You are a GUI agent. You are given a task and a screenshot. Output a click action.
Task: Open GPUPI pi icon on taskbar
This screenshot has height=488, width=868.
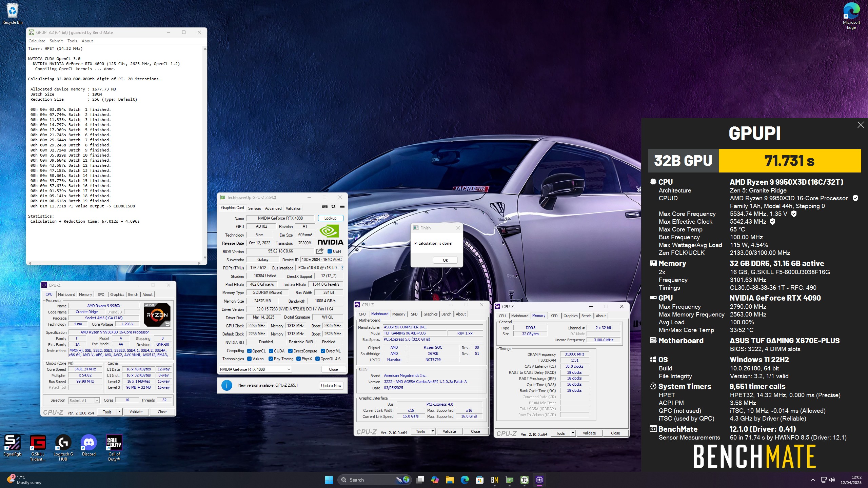(x=525, y=480)
